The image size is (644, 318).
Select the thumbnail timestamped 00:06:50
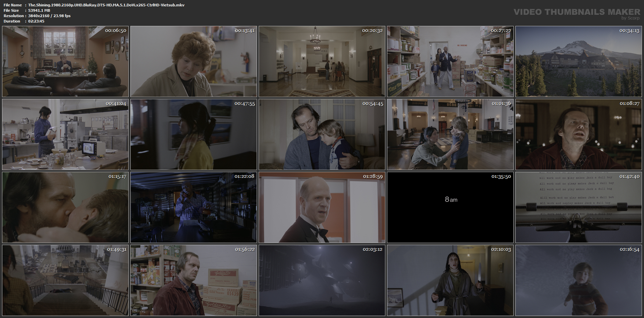[x=65, y=62]
